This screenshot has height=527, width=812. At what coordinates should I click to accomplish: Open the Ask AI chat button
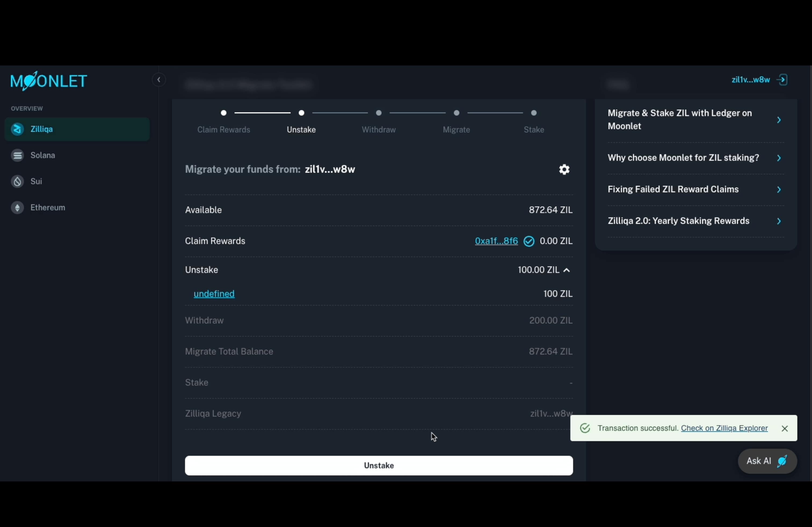[767, 461]
